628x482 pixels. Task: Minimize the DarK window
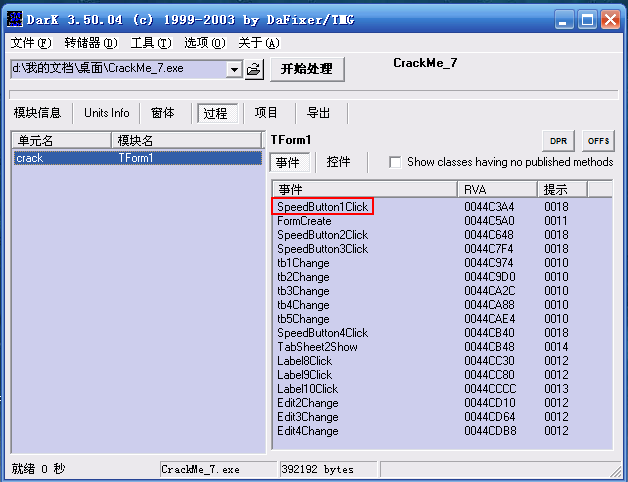click(564, 19)
